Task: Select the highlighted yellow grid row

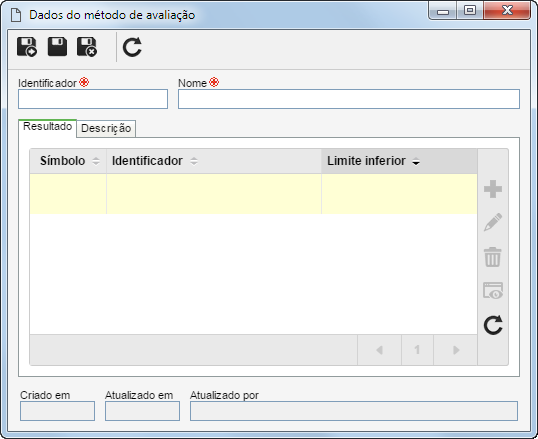Action: pyautogui.click(x=254, y=194)
